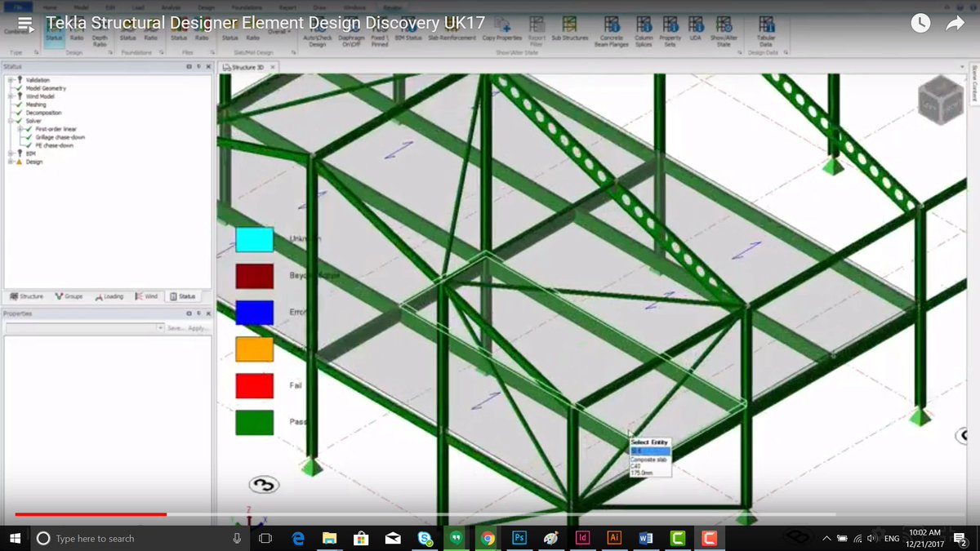Open the Property Sets tool
980x551 pixels.
[670, 24]
